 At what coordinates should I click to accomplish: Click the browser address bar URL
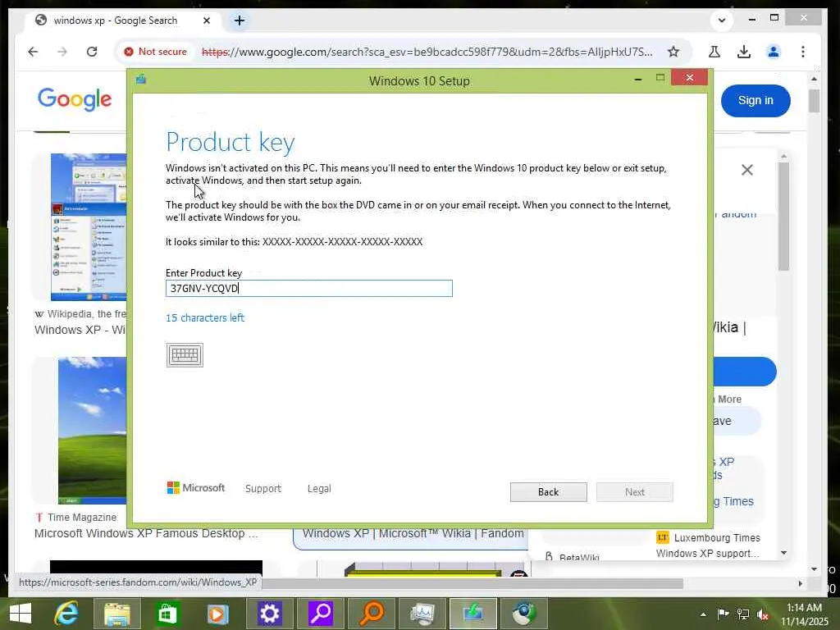(427, 52)
